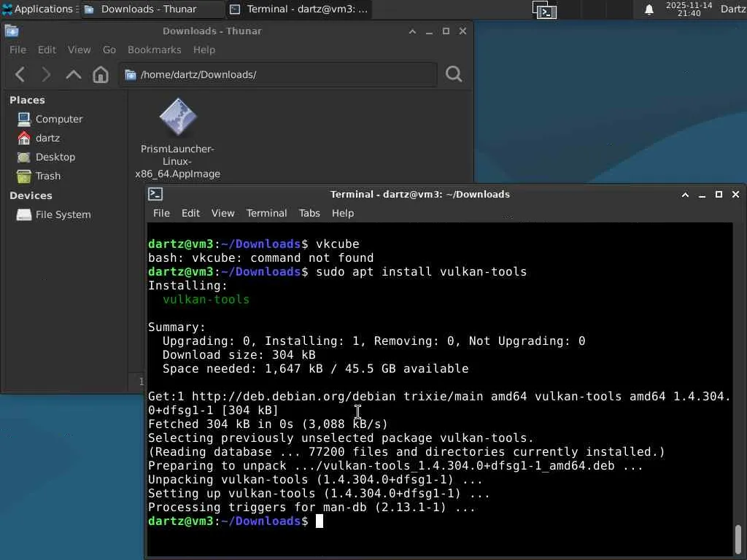Click the Thunar window title bar icon
The image size is (747, 560).
pos(12,31)
